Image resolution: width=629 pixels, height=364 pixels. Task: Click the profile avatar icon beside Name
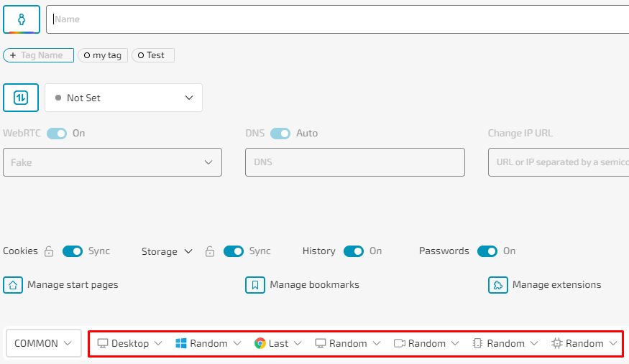click(22, 19)
